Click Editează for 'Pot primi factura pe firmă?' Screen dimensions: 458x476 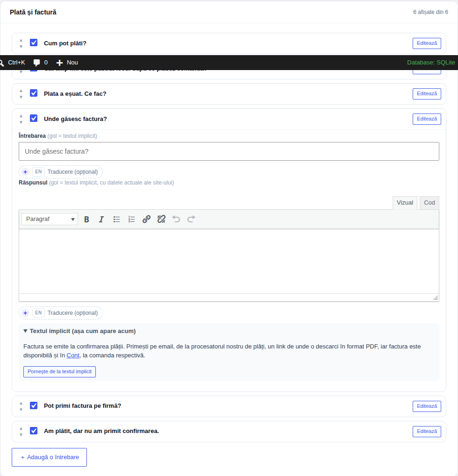[x=427, y=406]
